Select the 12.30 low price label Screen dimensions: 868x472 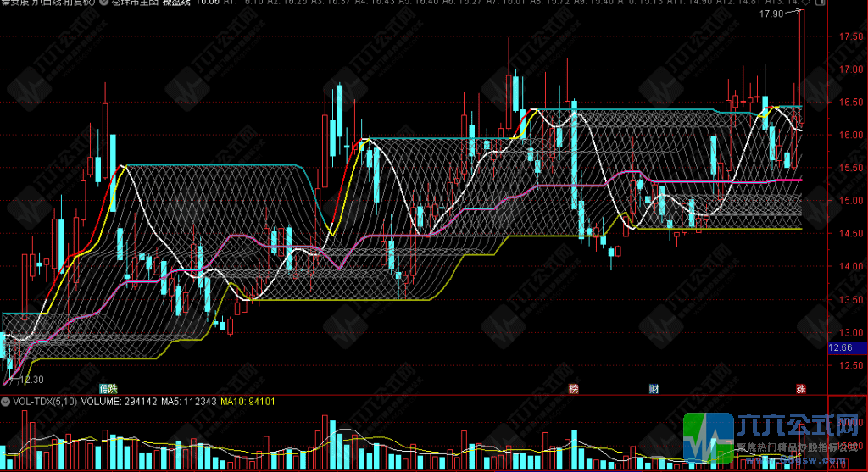click(x=31, y=380)
